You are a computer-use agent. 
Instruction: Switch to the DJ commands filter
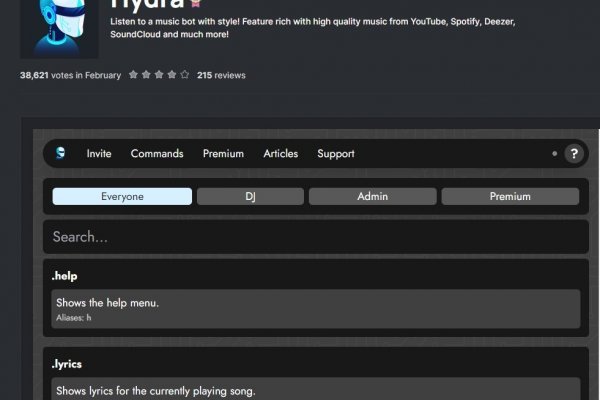point(250,197)
